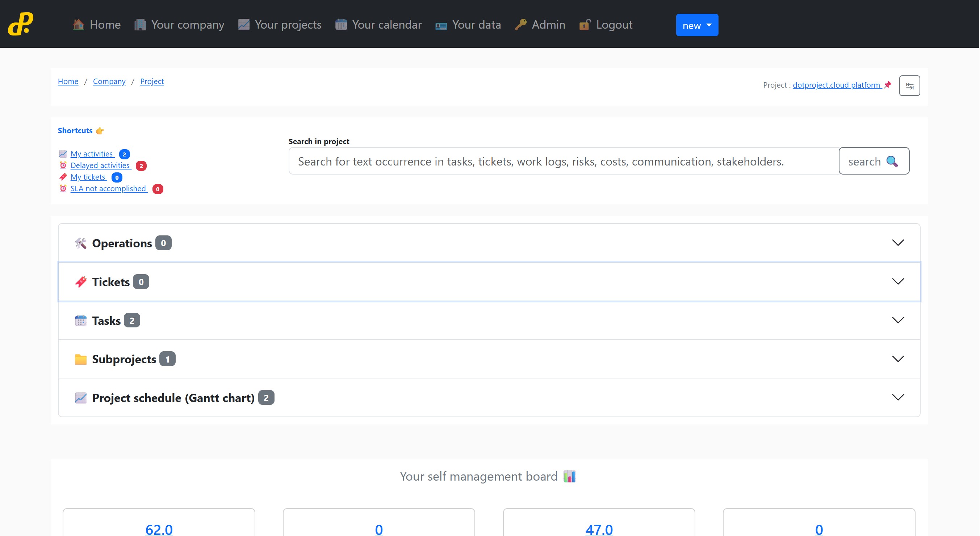Click the chart icon beside Project schedule
980x536 pixels.
click(x=80, y=398)
